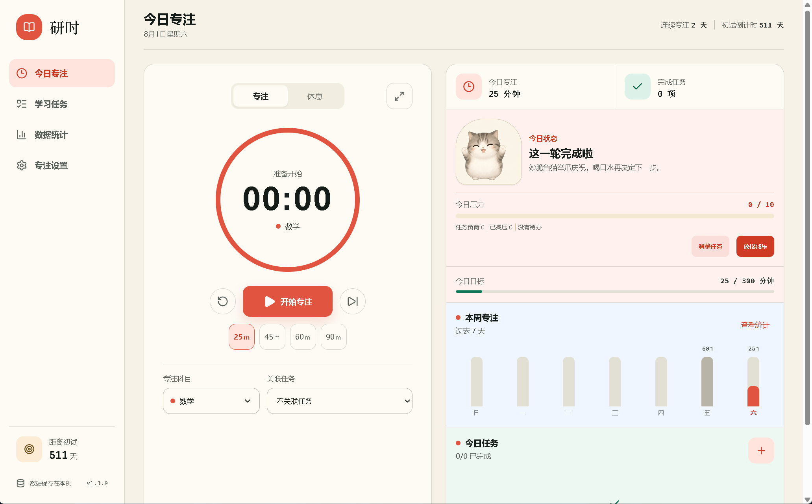
Task: Open 学习任务 in the sidebar
Action: tap(62, 104)
